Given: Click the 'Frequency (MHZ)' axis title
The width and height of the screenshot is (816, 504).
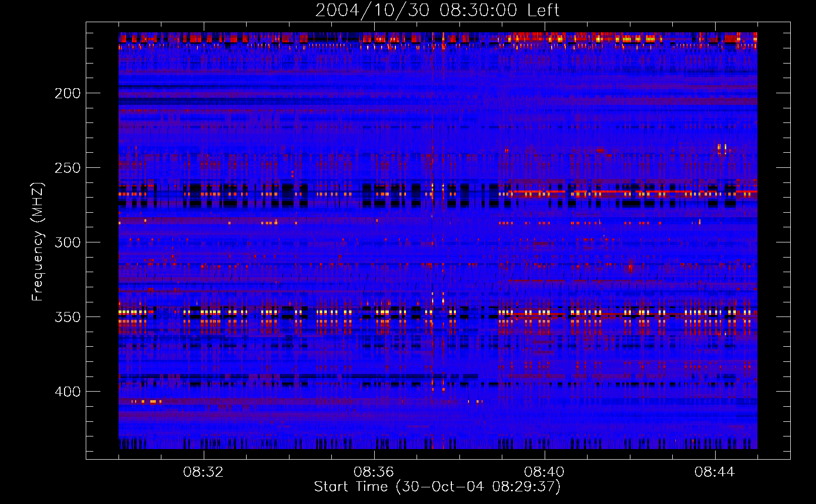Looking at the screenshot, I should tap(38, 241).
